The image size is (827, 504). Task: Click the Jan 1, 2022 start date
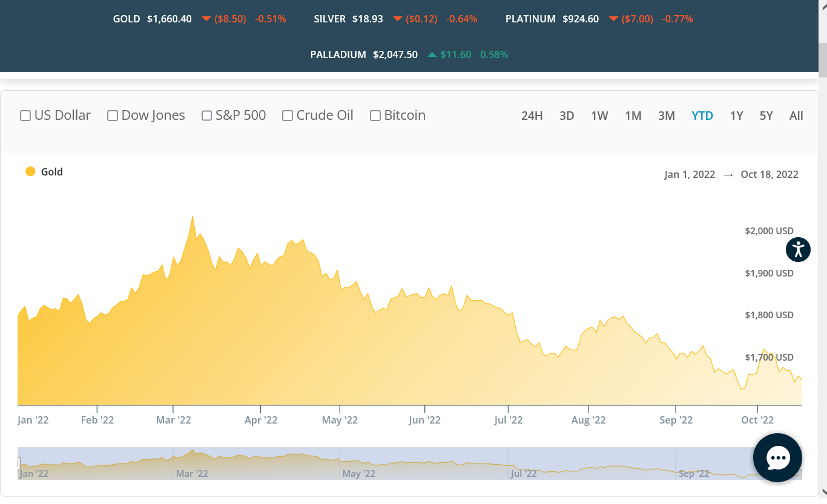click(690, 174)
